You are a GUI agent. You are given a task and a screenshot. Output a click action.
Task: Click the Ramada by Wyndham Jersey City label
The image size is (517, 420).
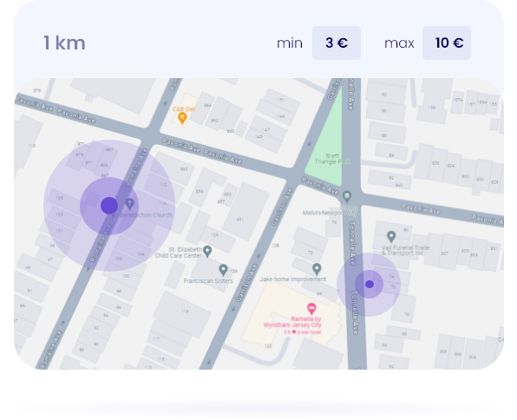pos(292,322)
